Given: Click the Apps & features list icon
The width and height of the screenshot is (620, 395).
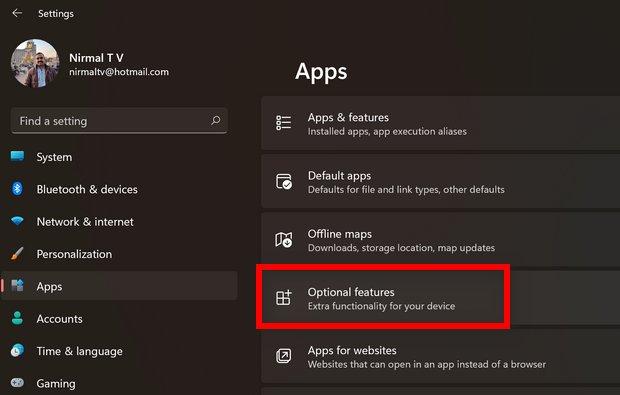Looking at the screenshot, I should (284, 123).
